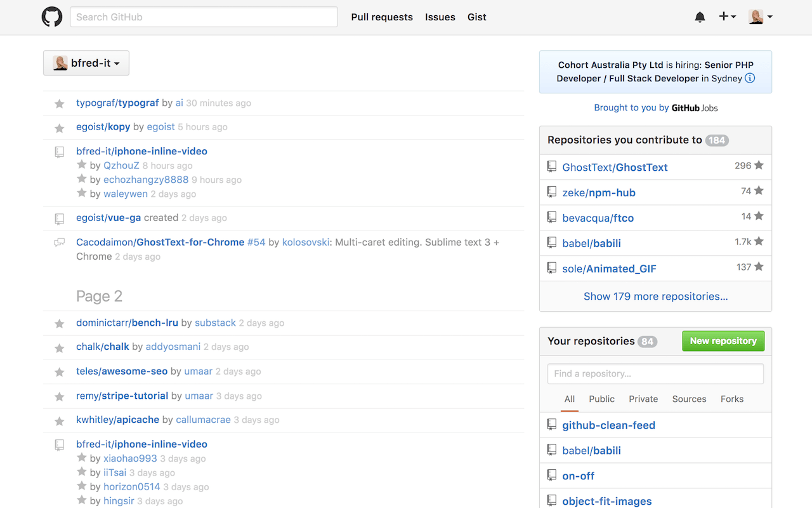The image size is (812, 508).
Task: Click repo icon beside sole/Animated_GIF
Action: click(x=552, y=268)
